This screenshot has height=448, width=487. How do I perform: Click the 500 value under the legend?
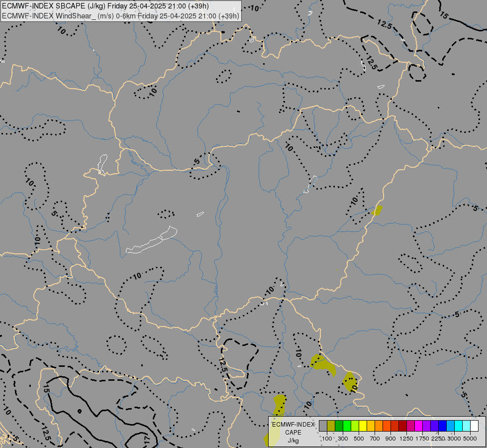(x=359, y=439)
